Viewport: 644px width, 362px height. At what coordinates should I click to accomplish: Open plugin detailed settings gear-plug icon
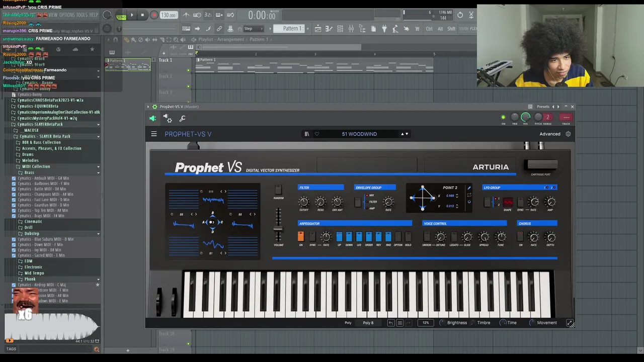[x=168, y=118]
